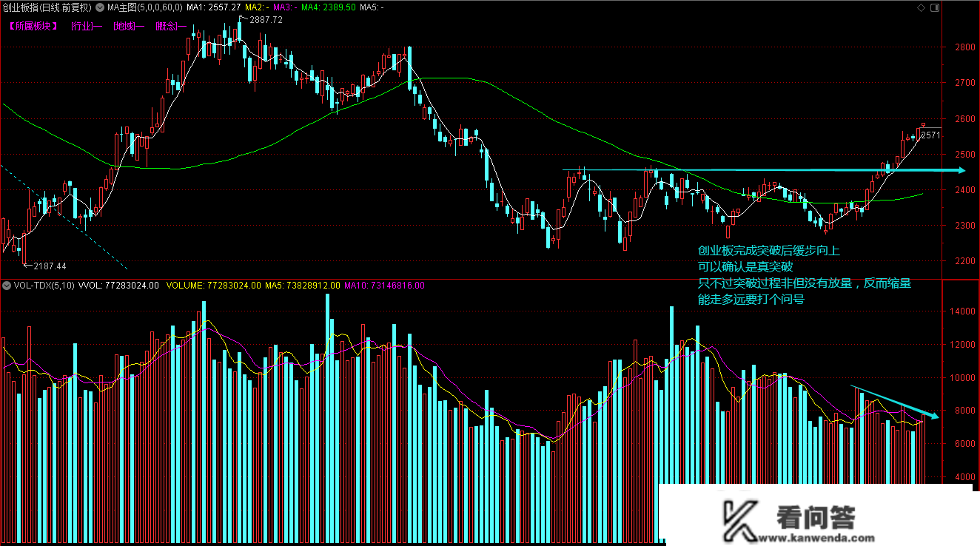
Task: Click the annotation line 可以确认是真突破
Action: (745, 267)
